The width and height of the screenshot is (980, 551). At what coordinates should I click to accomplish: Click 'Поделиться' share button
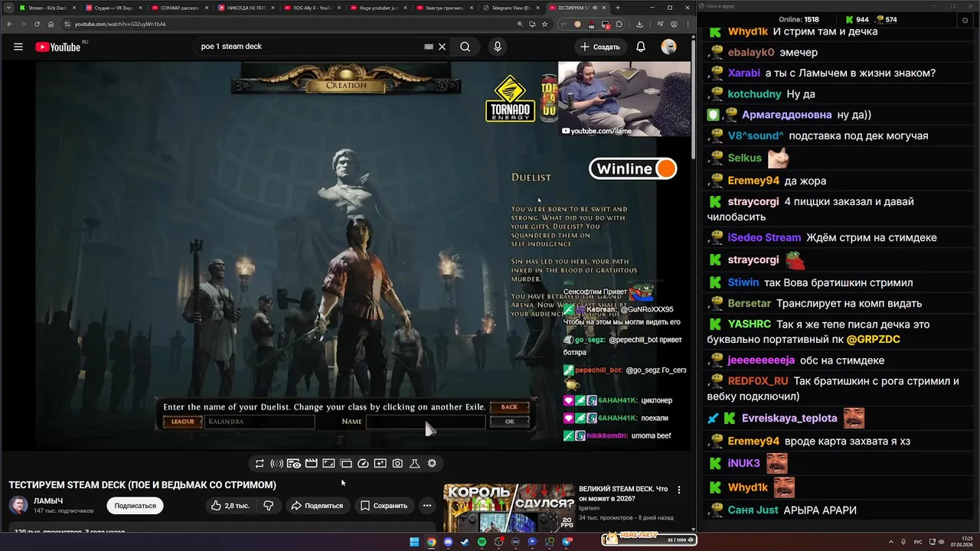317,506
